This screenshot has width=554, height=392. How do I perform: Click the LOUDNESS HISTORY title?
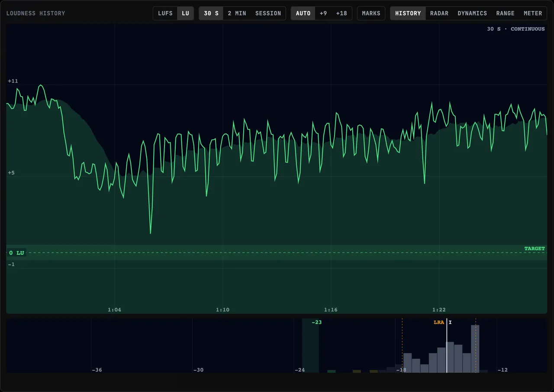tap(35, 13)
